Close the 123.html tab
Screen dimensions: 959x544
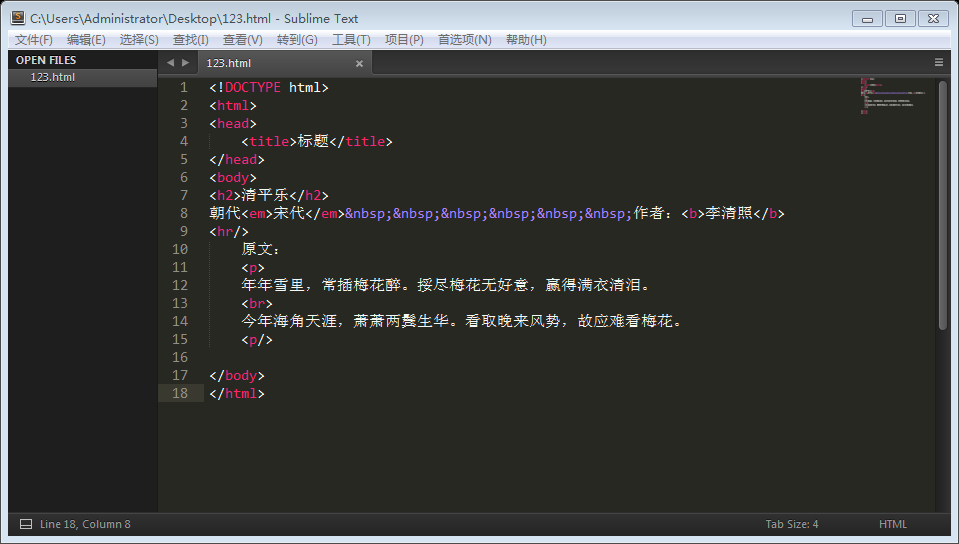click(x=360, y=63)
